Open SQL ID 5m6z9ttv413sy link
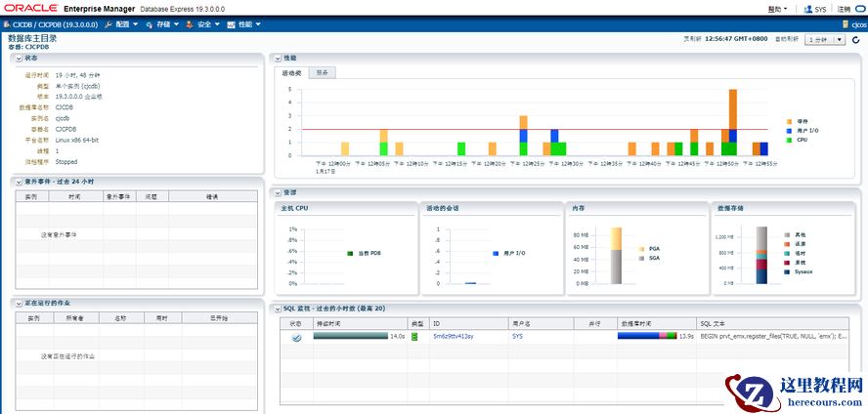 tap(454, 336)
